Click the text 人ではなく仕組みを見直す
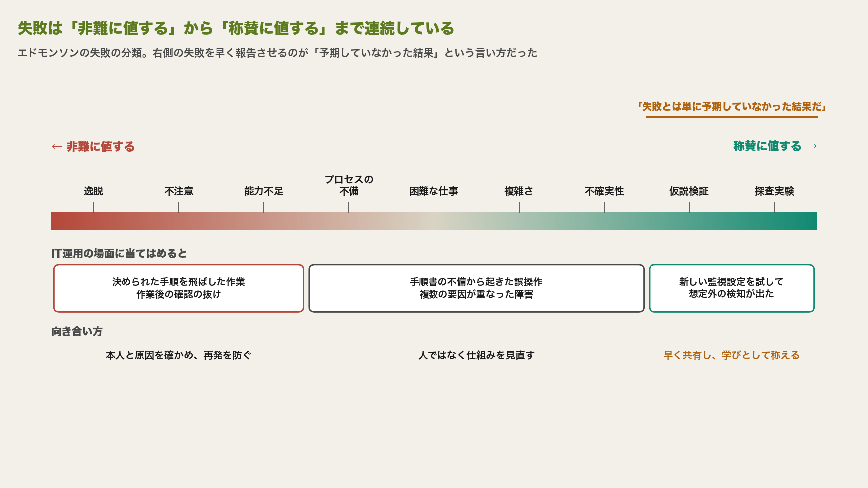Image resolution: width=868 pixels, height=488 pixels. 476,355
